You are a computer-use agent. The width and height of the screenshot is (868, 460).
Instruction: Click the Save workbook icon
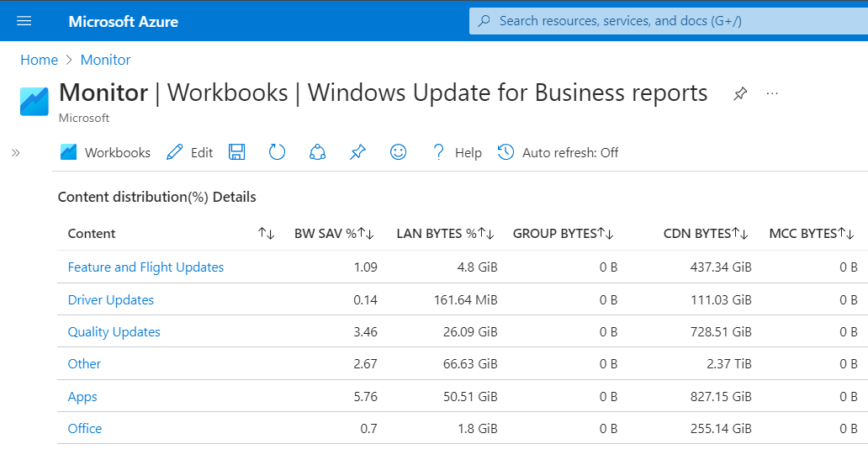pos(237,152)
